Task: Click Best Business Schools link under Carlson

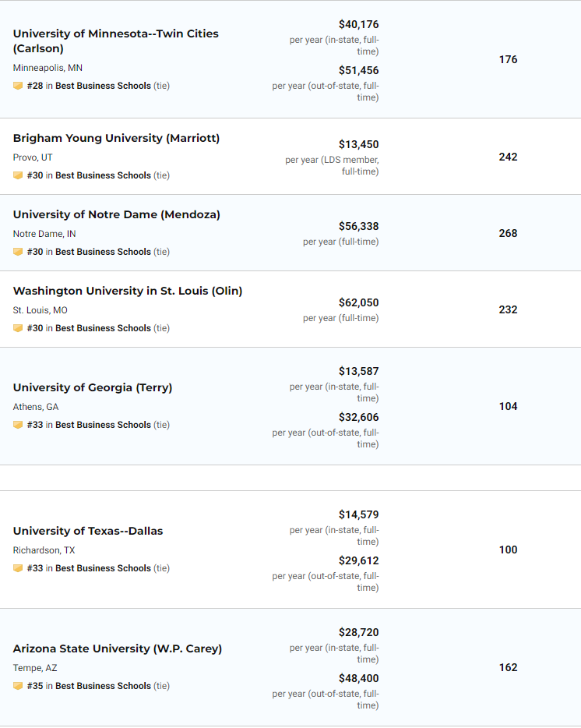Action: click(103, 86)
